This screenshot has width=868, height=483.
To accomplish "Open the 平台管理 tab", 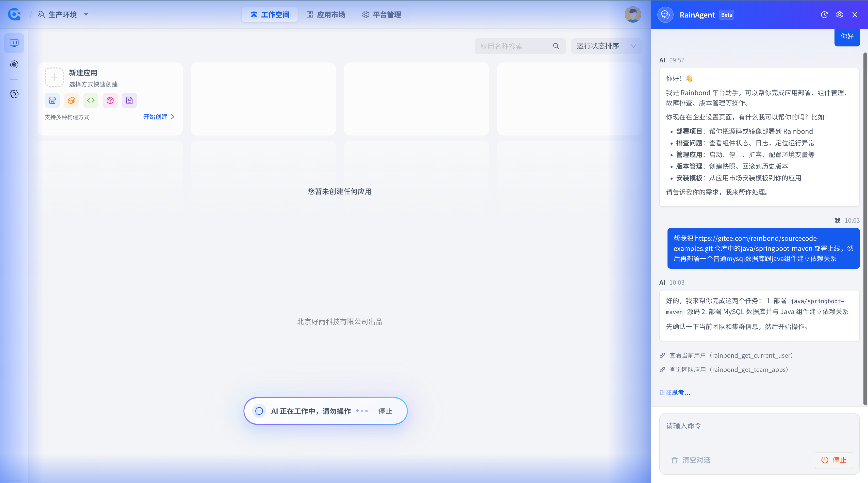I will [x=381, y=14].
